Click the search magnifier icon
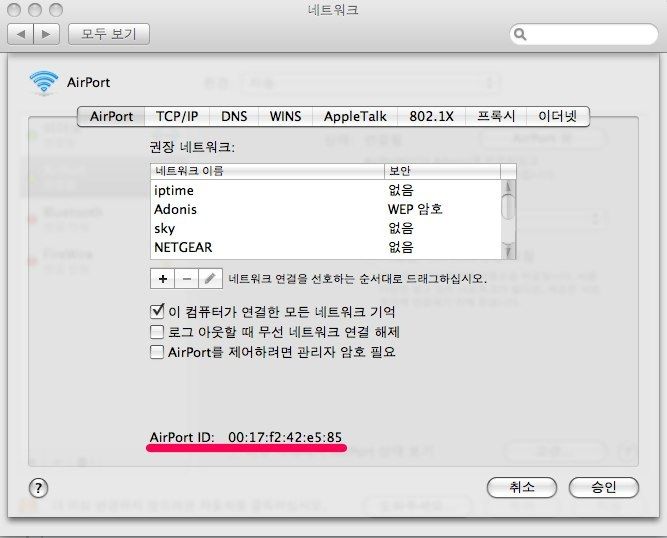The height and width of the screenshot is (538, 667). coord(520,34)
